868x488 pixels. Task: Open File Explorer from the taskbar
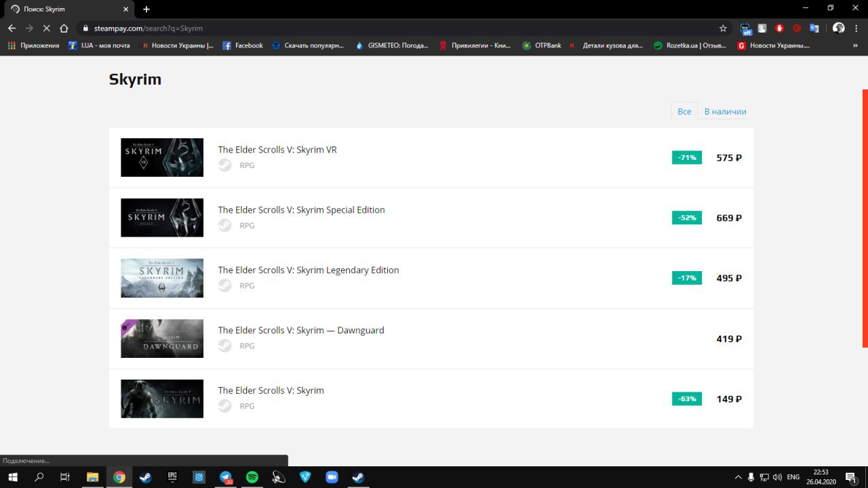(92, 477)
